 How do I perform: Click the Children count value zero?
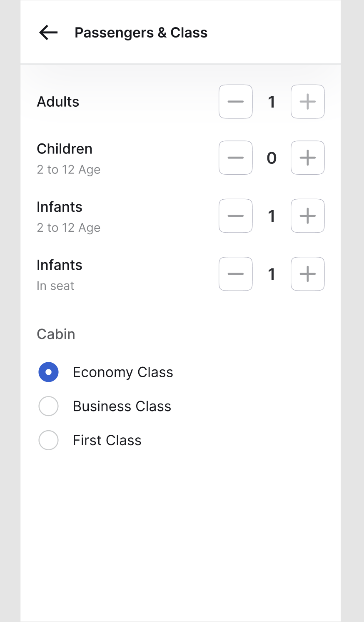point(272,158)
